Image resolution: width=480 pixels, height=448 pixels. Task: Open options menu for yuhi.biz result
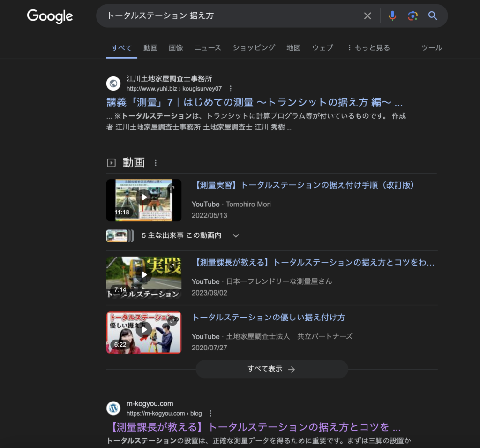(x=230, y=88)
